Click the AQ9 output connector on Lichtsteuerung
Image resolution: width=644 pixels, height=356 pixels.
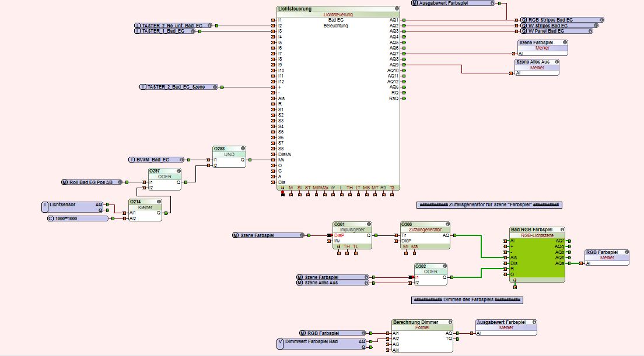pyautogui.click(x=404, y=65)
